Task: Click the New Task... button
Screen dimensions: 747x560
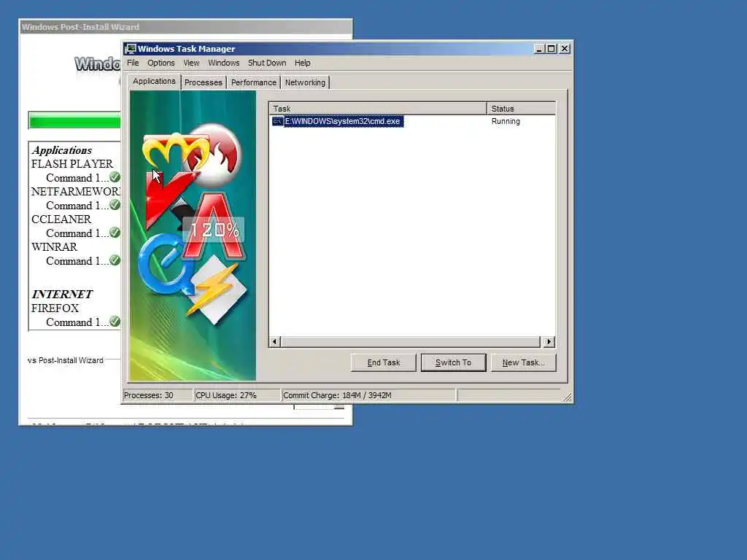Action: pyautogui.click(x=523, y=362)
